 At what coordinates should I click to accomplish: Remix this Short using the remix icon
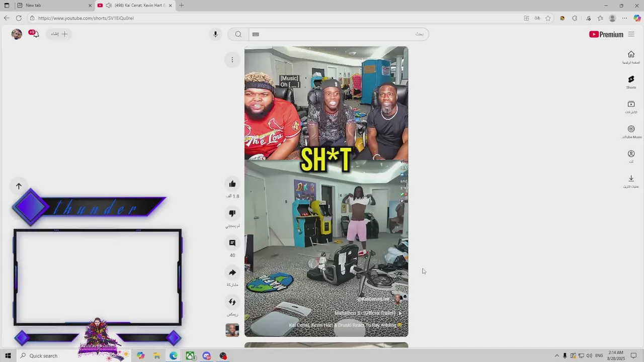pyautogui.click(x=232, y=302)
